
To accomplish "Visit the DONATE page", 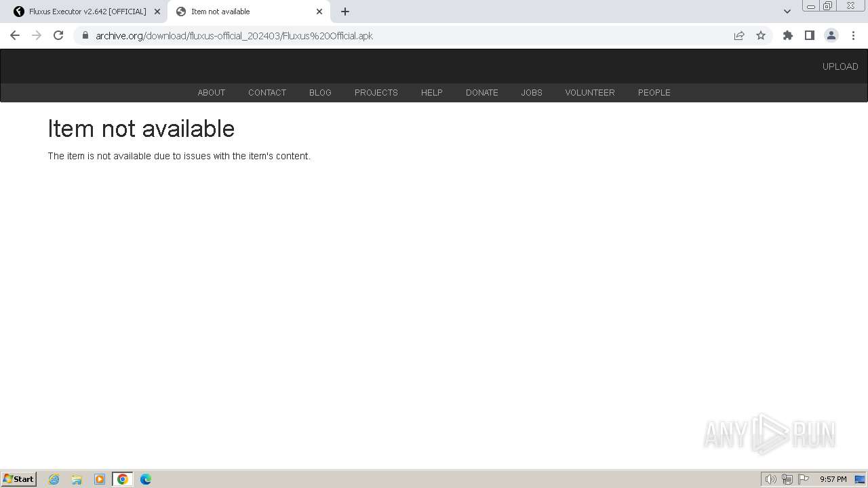I will (482, 93).
